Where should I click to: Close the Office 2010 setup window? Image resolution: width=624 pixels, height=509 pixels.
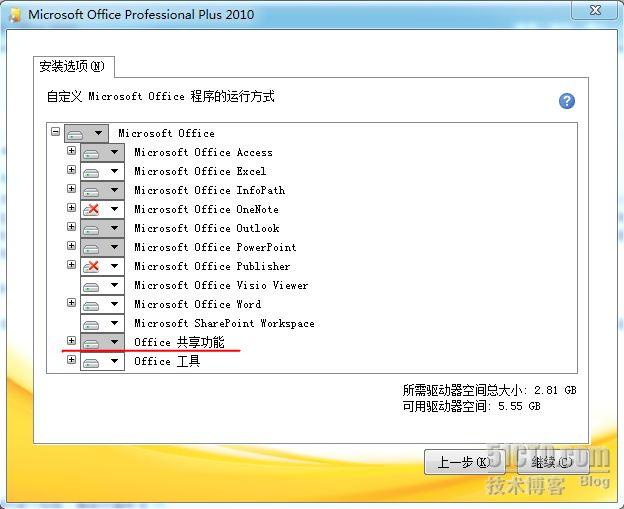[595, 10]
